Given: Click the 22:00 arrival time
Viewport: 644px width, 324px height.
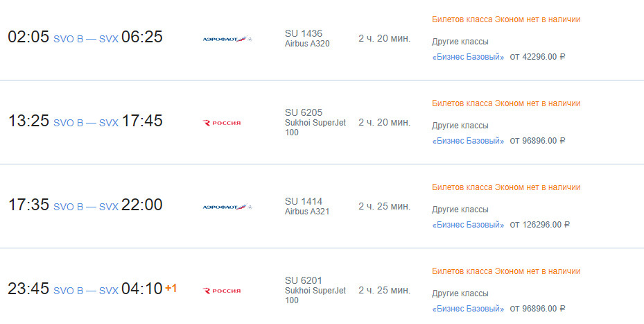Looking at the screenshot, I should [142, 205].
